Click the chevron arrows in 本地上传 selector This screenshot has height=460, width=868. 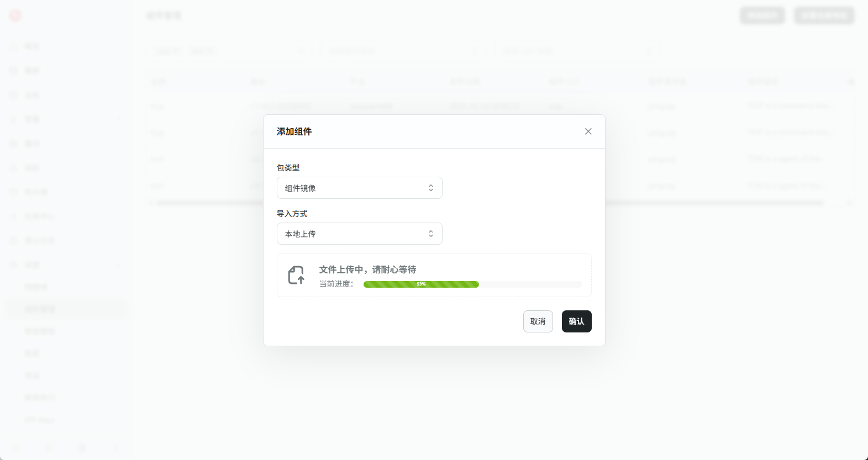(431, 234)
